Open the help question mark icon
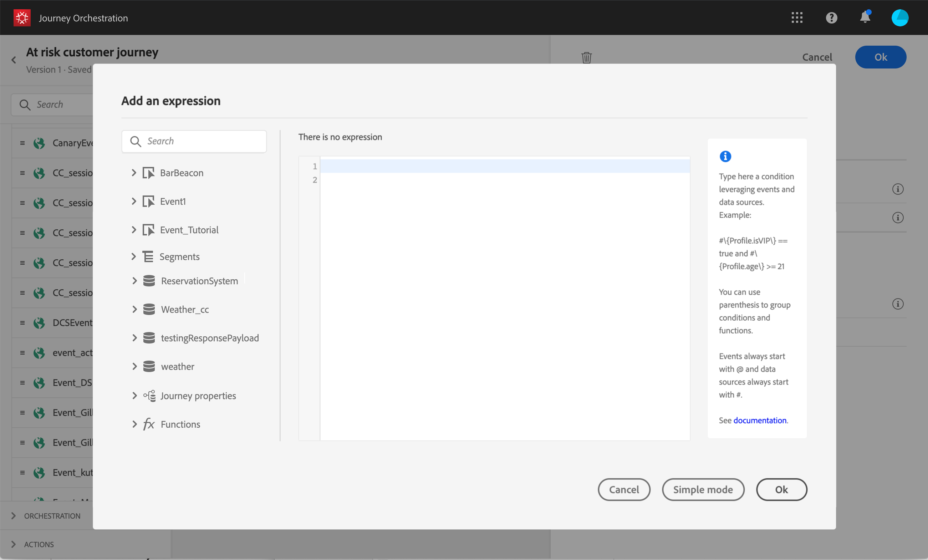 pos(831,18)
